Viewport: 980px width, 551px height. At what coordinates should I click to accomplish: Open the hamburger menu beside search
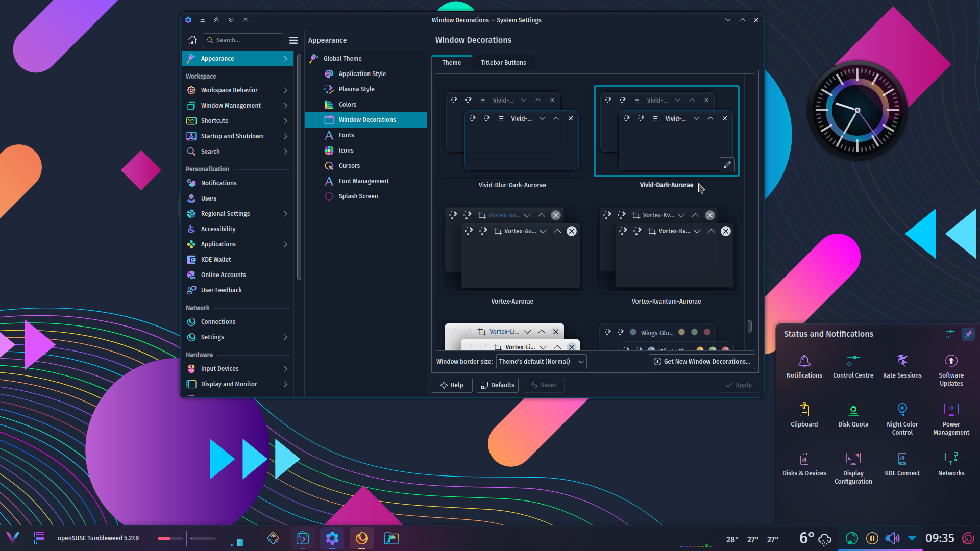click(x=293, y=40)
